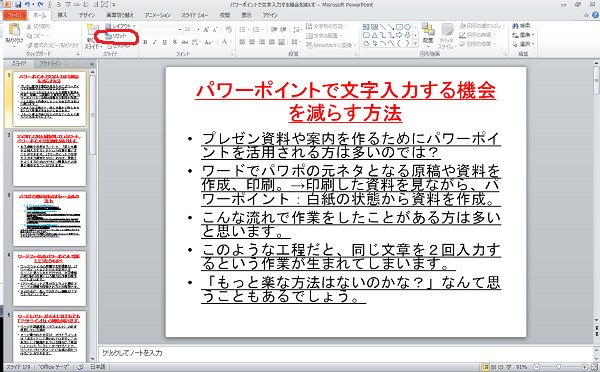Click the Undo arrow icon
The image size is (600, 372).
pos(27,5)
